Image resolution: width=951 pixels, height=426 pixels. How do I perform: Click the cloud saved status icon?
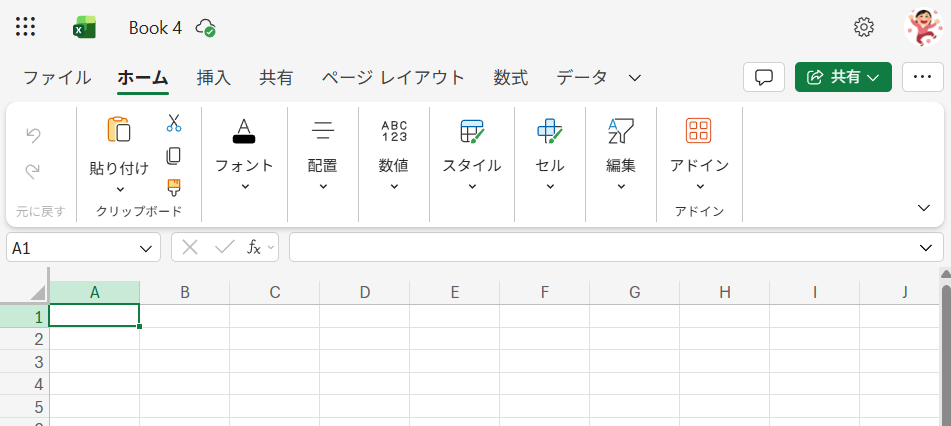pos(206,27)
